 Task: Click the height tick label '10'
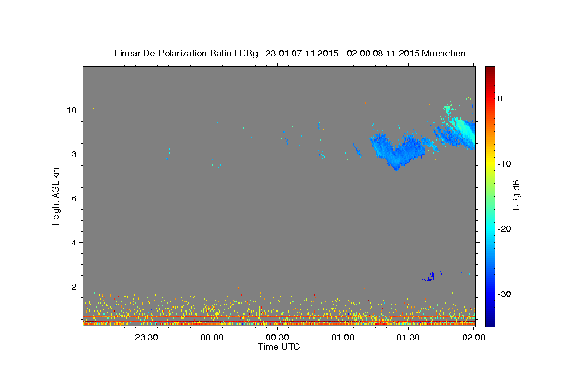point(72,110)
